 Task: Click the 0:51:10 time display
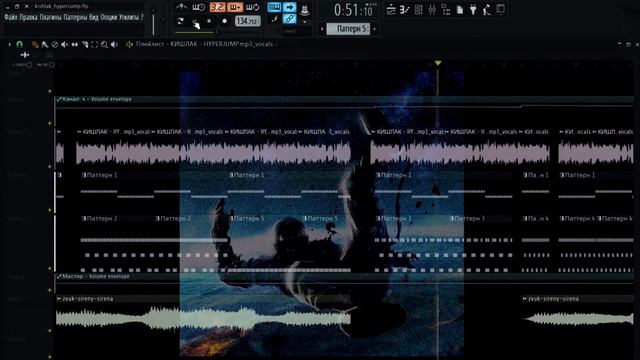[x=353, y=10]
